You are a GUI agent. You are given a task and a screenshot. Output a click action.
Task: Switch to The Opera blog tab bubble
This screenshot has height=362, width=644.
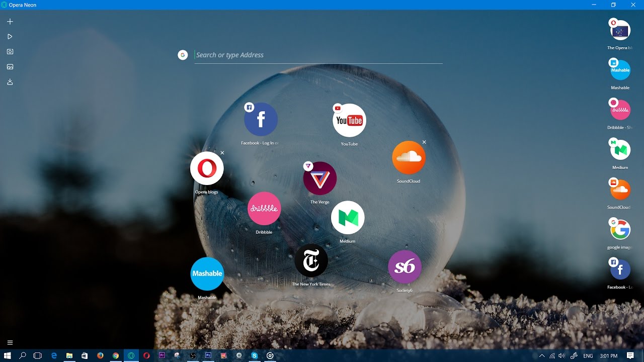click(620, 31)
